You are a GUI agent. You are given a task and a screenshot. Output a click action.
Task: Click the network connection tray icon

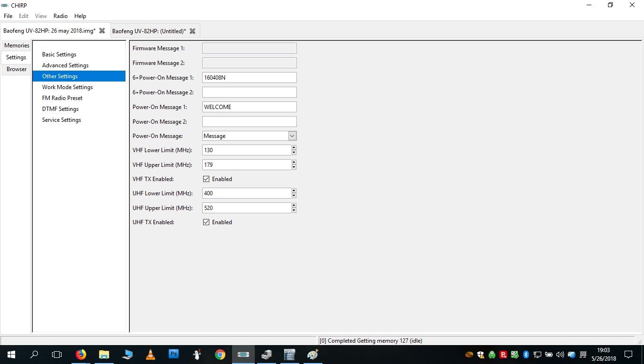(x=537, y=355)
